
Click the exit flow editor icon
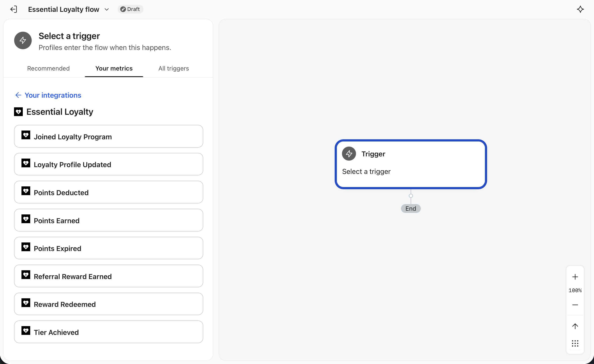point(14,9)
